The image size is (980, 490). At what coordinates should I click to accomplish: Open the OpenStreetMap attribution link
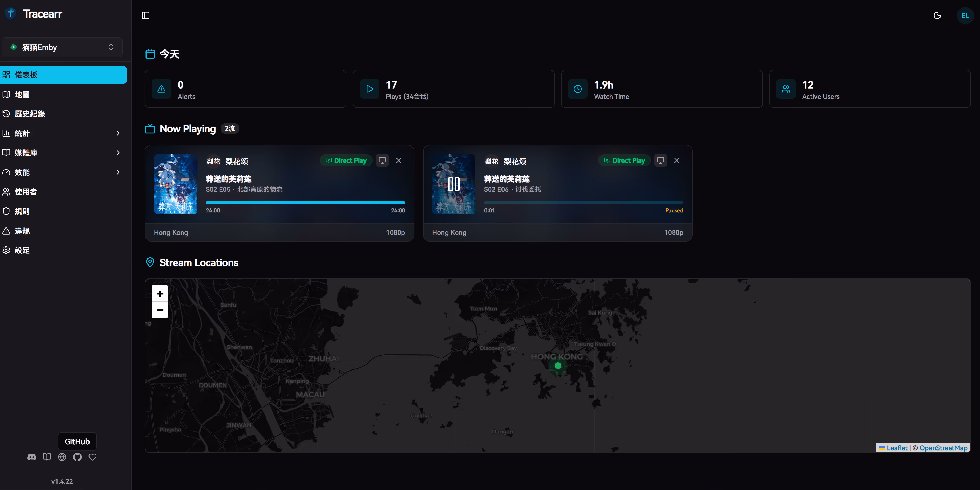(943, 448)
